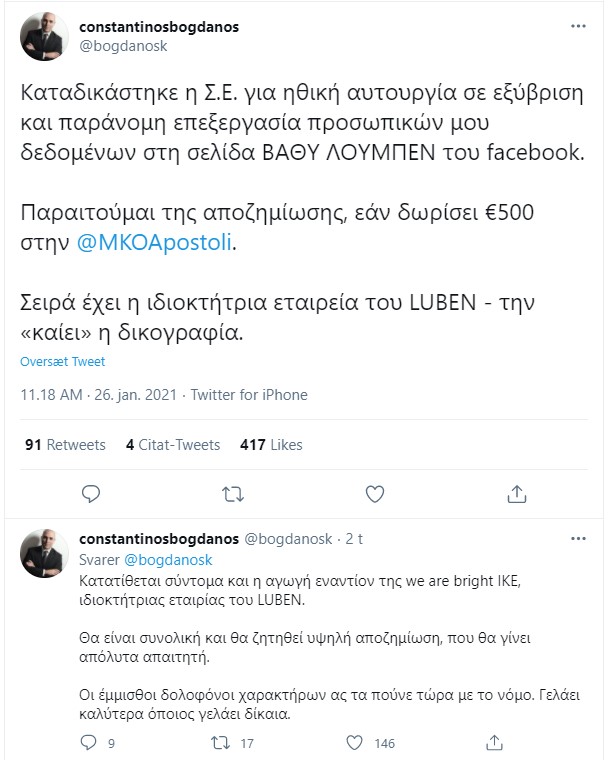Open main tweet author profile picture
Viewport: 609px width, 760px height.
45,38
